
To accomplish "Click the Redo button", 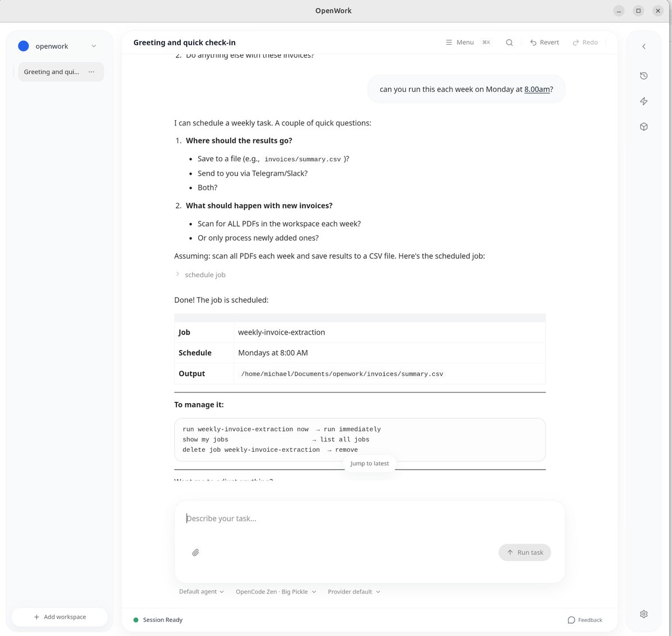I will tap(585, 43).
